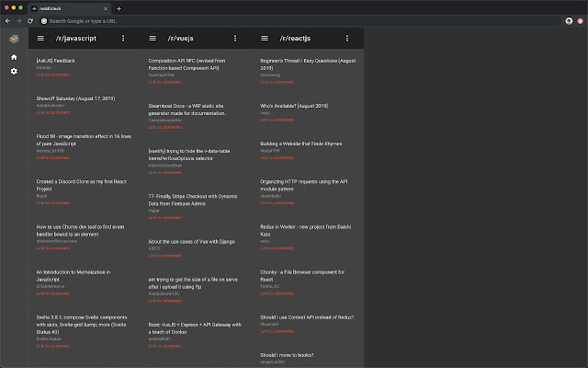Open vuetify v-data-table selector post
The image size is (588, 368).
(189, 155)
